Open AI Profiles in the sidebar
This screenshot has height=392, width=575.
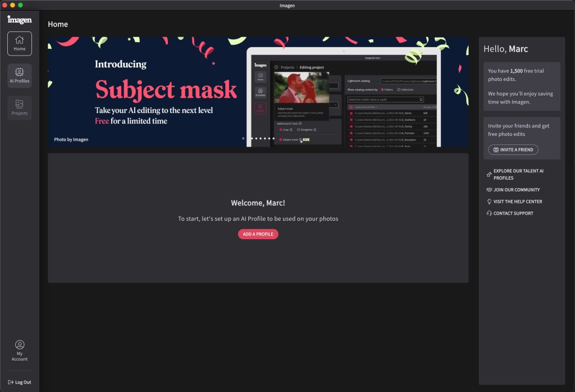pos(20,76)
